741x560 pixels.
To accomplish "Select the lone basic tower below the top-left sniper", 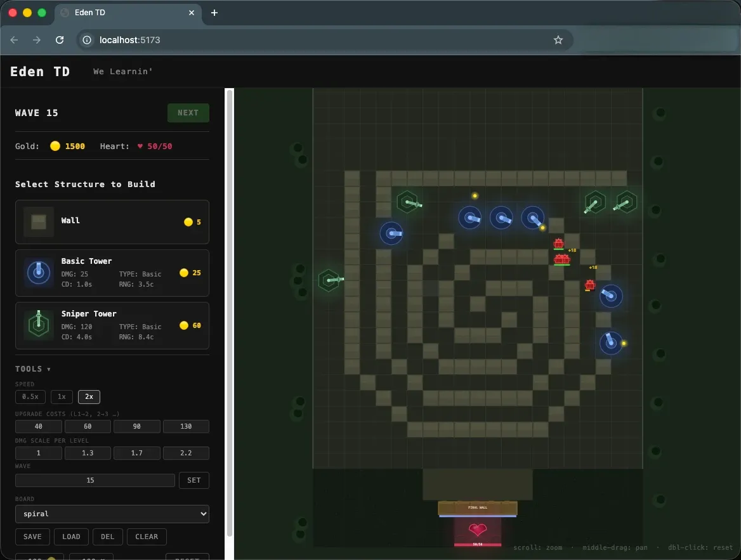I will (391, 233).
